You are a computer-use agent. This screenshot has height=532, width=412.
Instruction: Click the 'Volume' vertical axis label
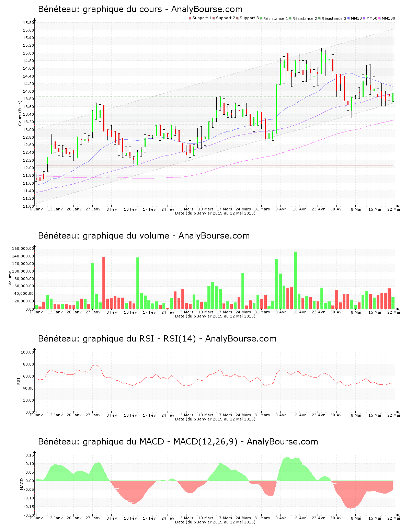(10, 278)
